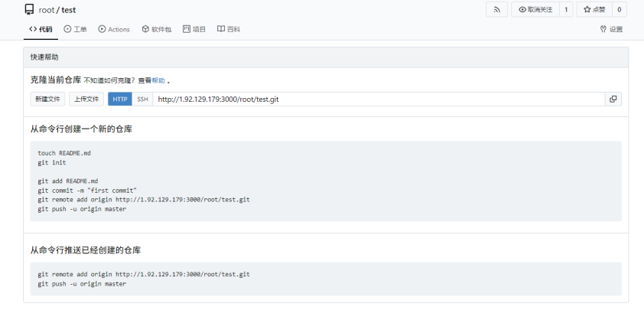Viewport: 644px width, 310px height.
Task: Open the 百科 wiki tab
Action: [229, 29]
